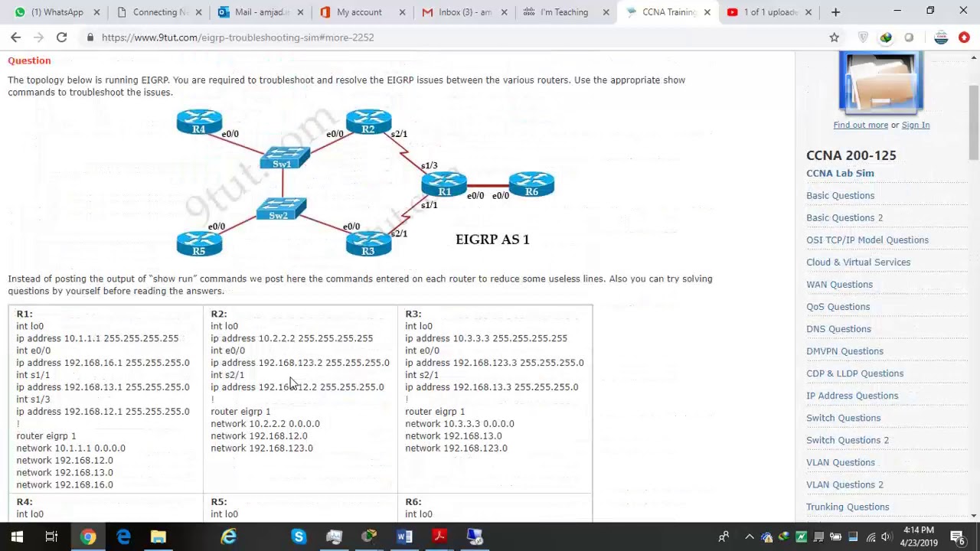This screenshot has width=980, height=551.
Task: Switch to the WhatsApp tab
Action: click(52, 12)
